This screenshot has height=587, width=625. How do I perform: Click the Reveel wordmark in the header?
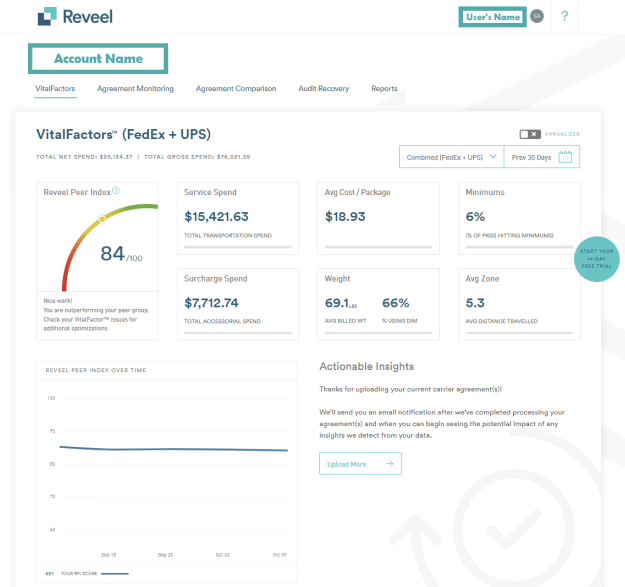(88, 17)
